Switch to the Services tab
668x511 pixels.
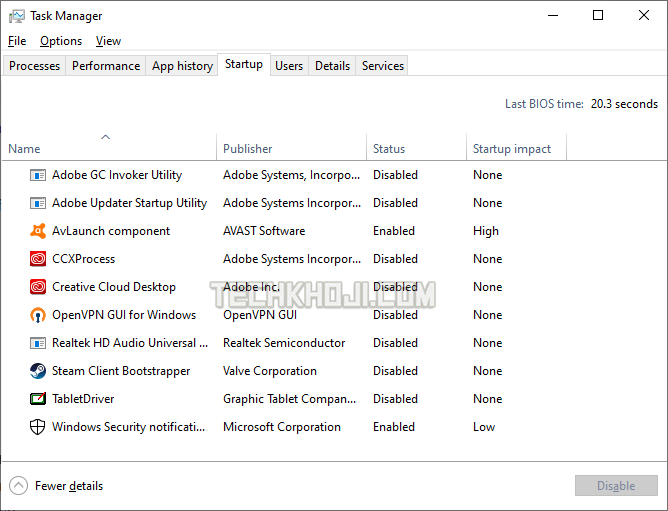(383, 66)
